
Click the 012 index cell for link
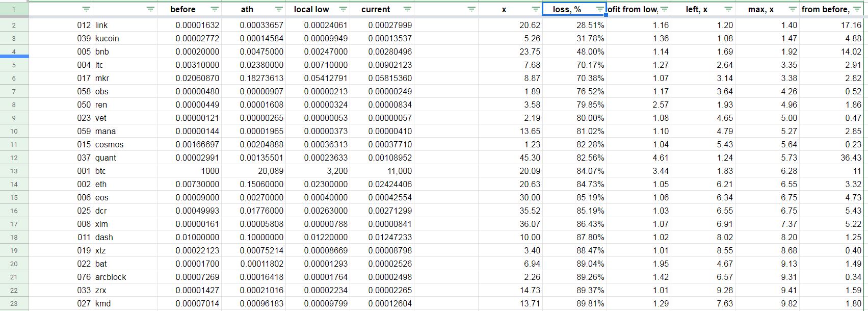point(61,25)
